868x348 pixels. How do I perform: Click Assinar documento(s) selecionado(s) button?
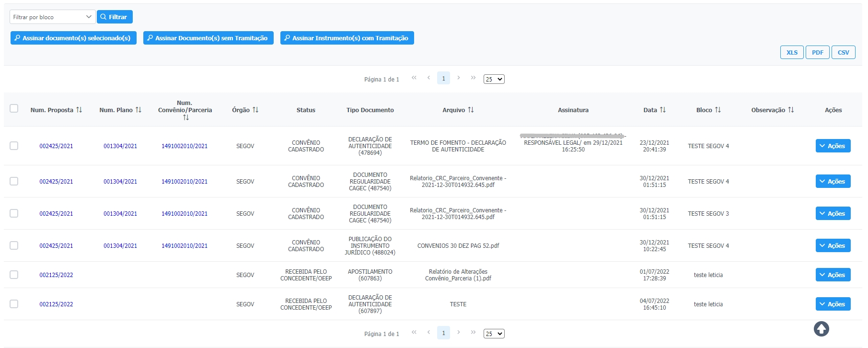pos(73,38)
